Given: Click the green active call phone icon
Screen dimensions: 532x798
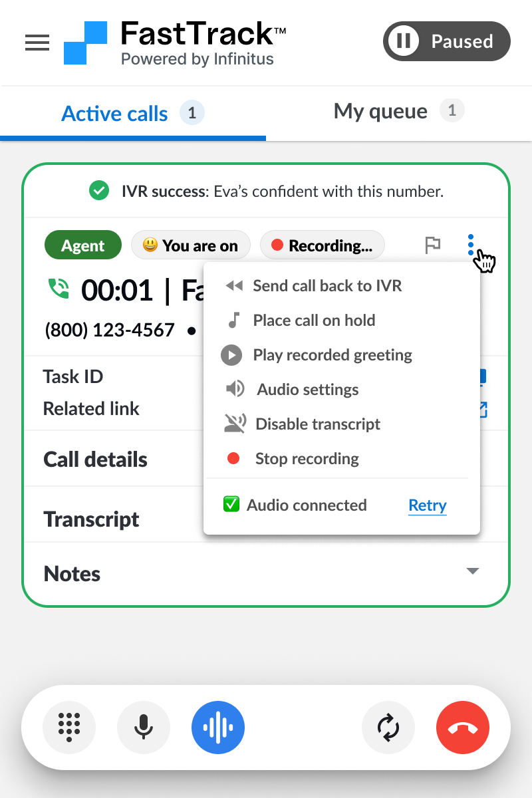Looking at the screenshot, I should 59,288.
